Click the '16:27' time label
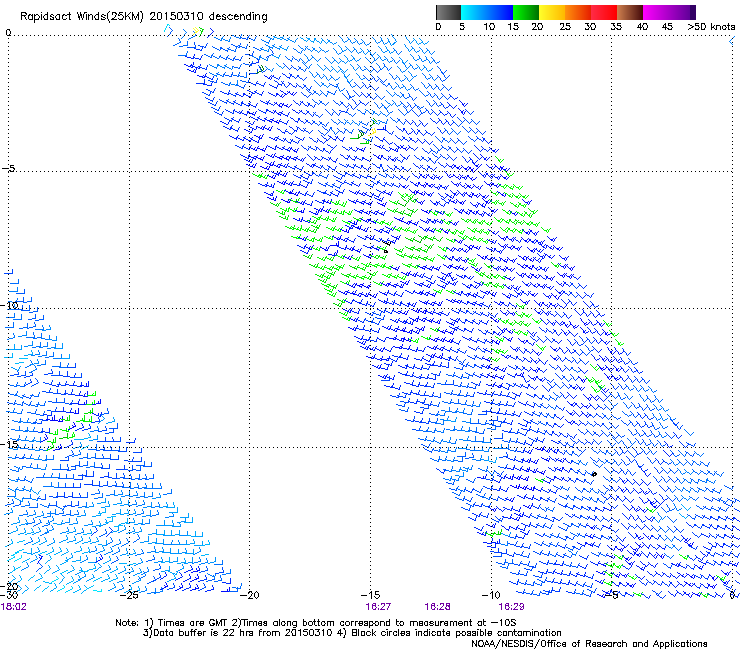Image resolution: width=740 pixels, height=650 pixels. [x=378, y=607]
